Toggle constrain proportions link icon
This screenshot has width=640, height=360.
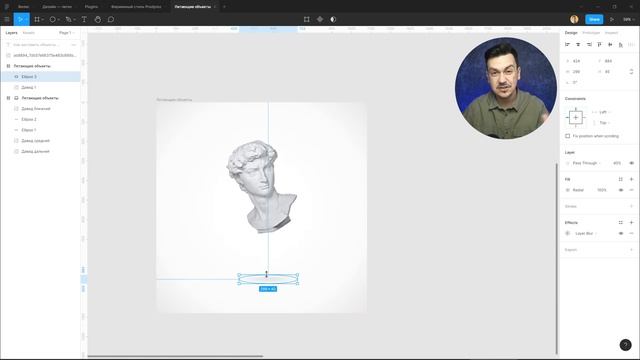point(631,71)
